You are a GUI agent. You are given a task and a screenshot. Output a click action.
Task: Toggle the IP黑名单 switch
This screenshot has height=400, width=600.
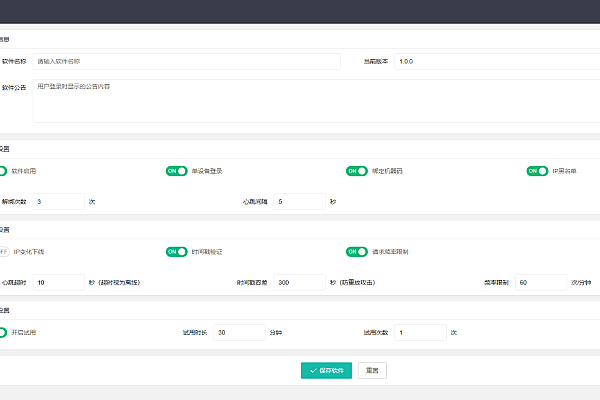pos(537,171)
